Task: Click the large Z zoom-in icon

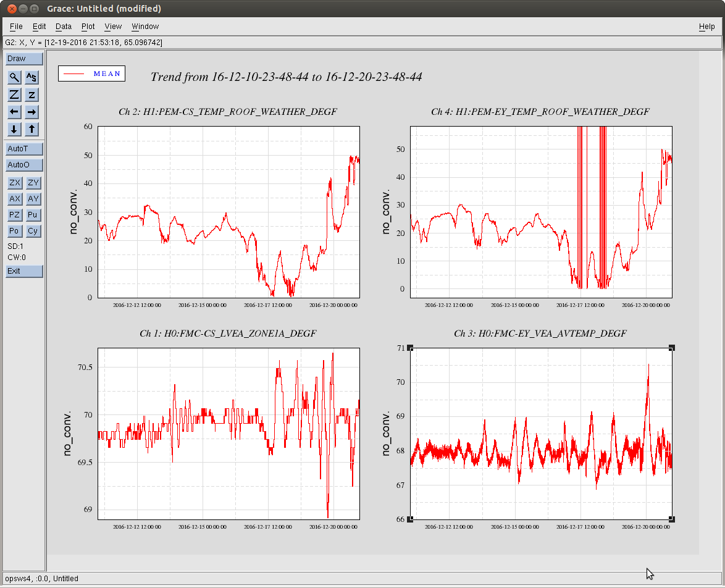Action: tap(14, 95)
